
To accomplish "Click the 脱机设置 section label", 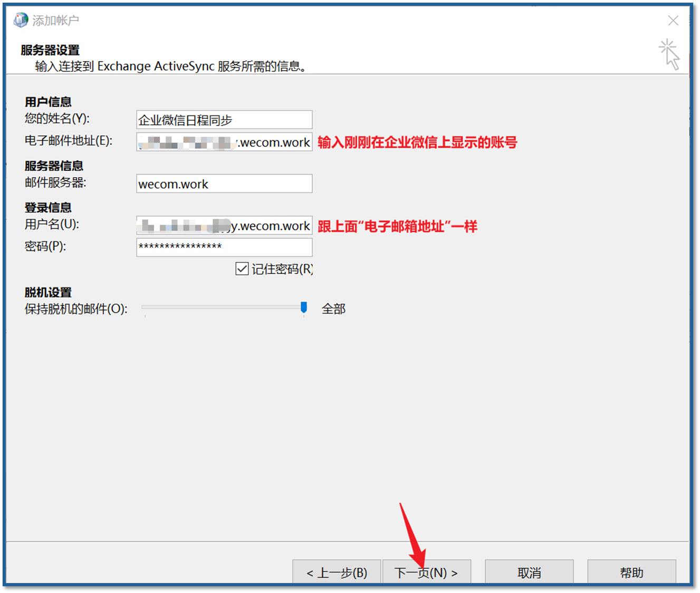I will point(48,292).
